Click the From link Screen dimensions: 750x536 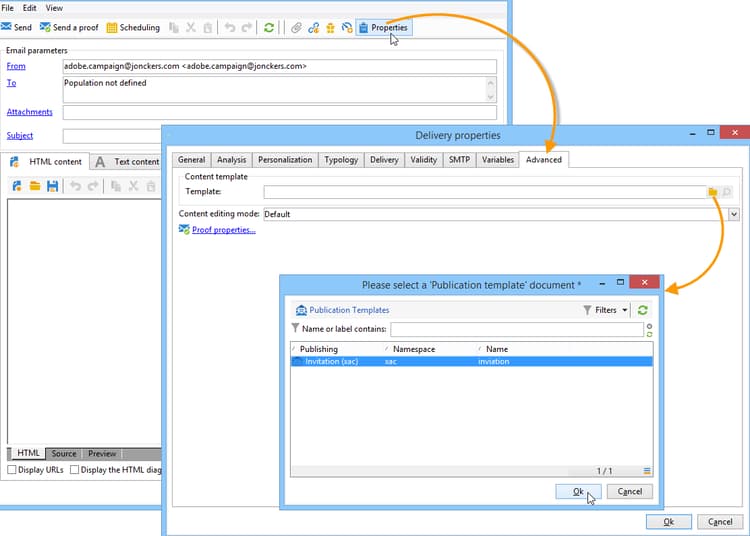(x=16, y=66)
